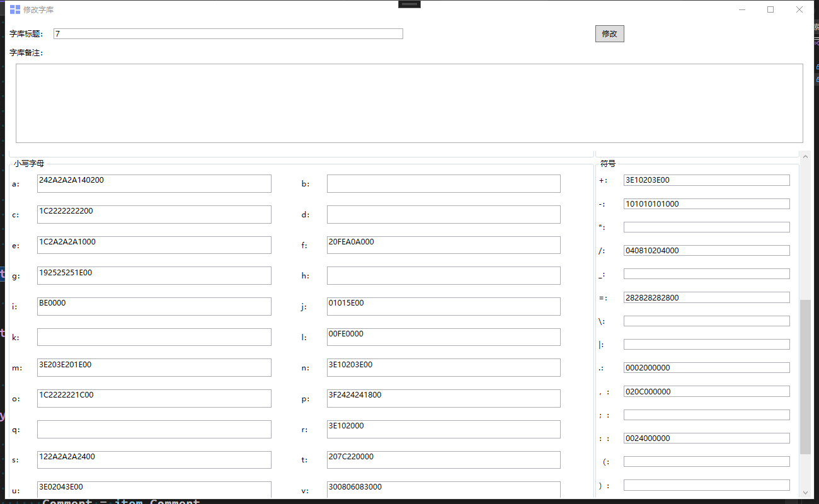Click the empty letter h input field
819x504 pixels.
444,275
